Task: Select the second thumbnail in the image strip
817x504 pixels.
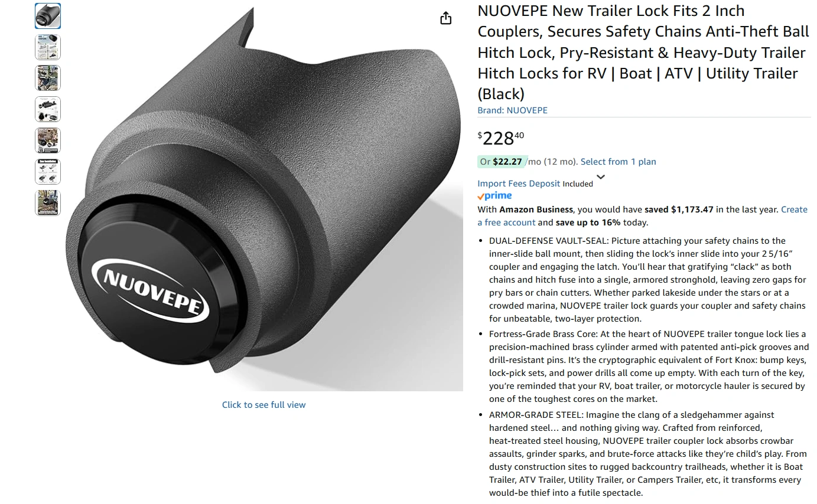Action: (x=48, y=47)
